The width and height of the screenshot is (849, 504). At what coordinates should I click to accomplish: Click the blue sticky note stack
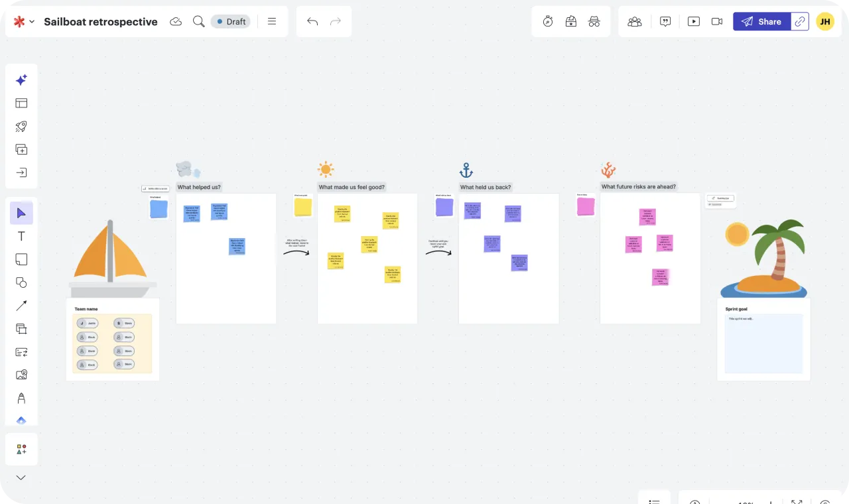pos(159,209)
